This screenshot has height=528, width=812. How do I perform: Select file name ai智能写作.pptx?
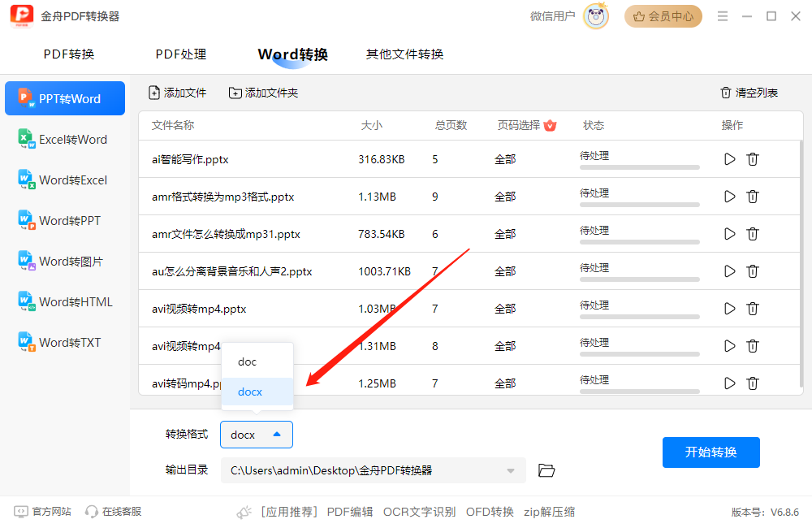[x=190, y=159]
